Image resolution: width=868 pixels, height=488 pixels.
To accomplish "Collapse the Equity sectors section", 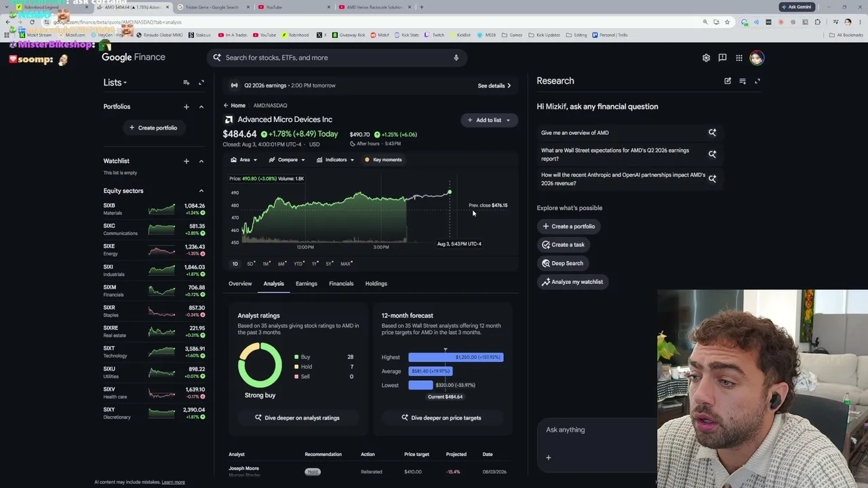I will tap(201, 191).
